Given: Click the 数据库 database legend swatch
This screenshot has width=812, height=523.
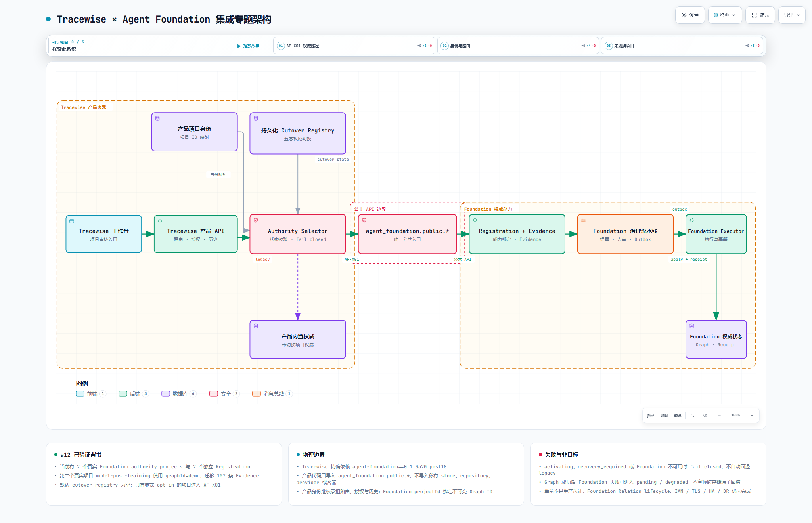Looking at the screenshot, I should click(x=166, y=394).
